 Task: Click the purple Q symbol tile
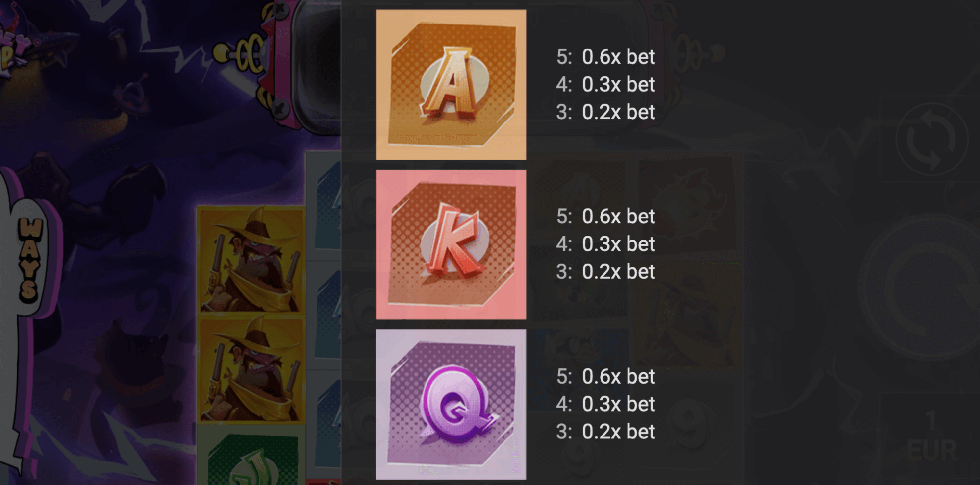(451, 404)
